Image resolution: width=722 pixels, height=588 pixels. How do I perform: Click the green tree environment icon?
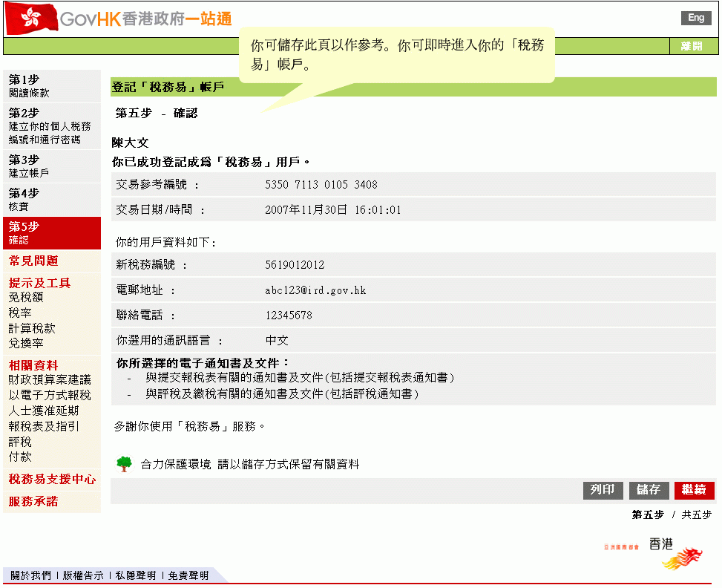124,464
